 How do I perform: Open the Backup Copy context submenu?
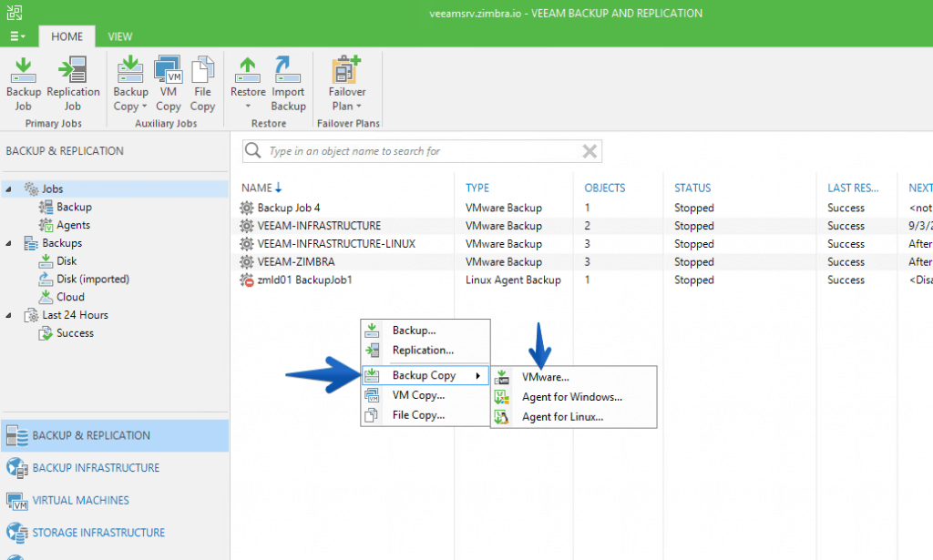click(x=425, y=375)
